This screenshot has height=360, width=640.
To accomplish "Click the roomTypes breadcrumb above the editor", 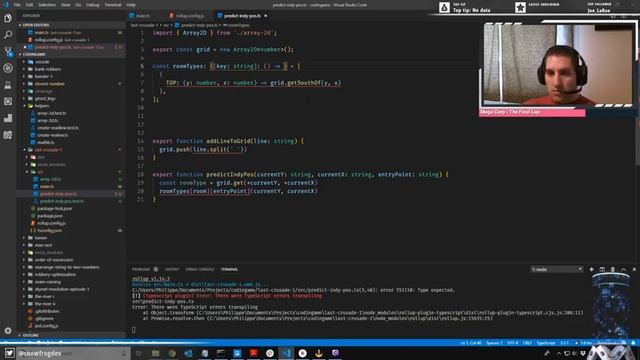I will (x=237, y=25).
